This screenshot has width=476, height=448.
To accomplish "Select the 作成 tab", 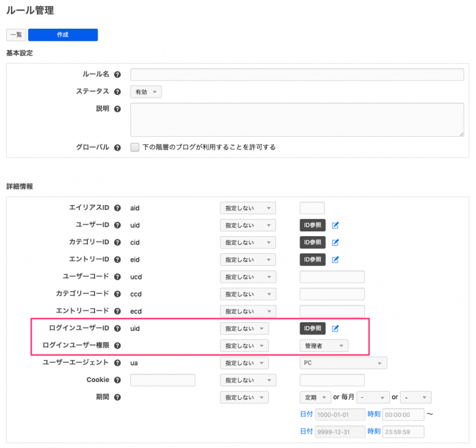I will click(x=63, y=35).
